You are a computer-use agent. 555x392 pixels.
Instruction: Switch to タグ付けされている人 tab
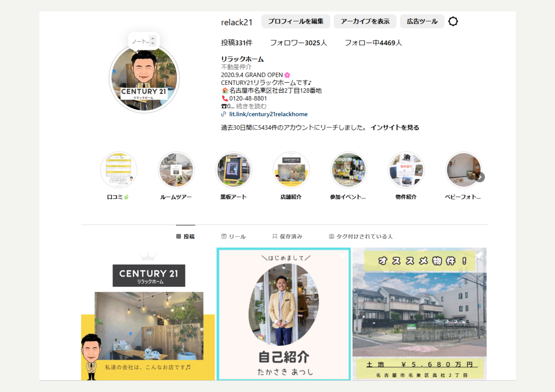361,236
